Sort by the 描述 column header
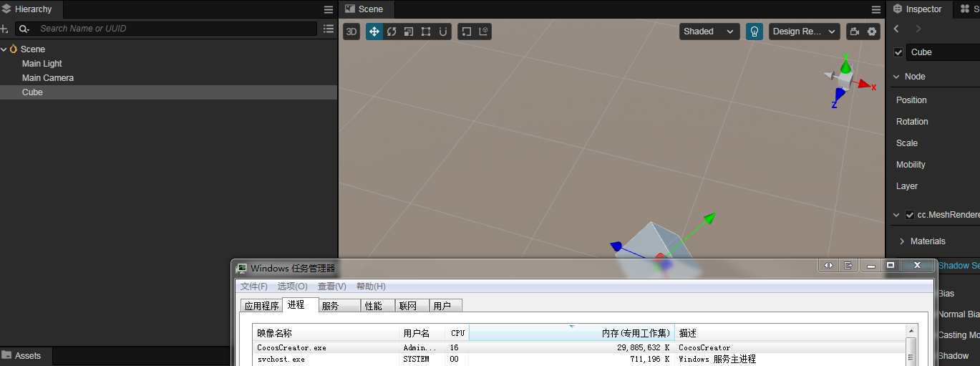Screen dimensions: 980x366 coord(790,333)
